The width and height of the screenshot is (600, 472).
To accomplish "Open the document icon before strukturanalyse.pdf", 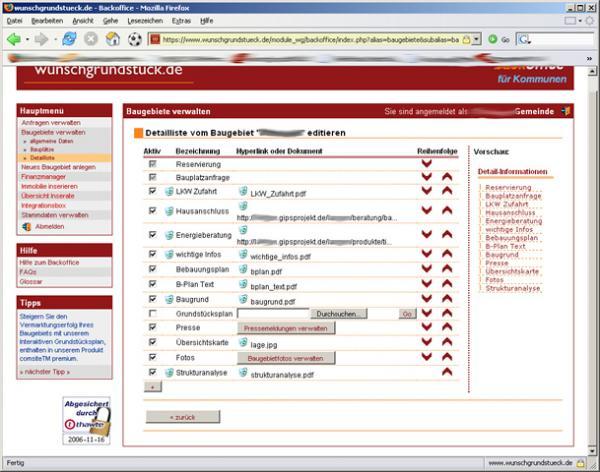I will (243, 372).
